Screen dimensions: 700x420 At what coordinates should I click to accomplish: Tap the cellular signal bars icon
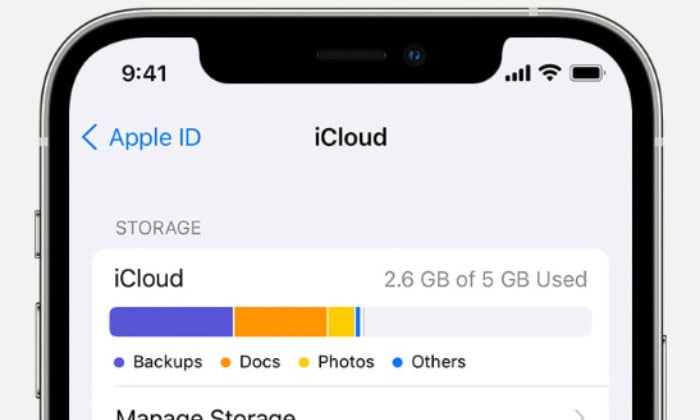tap(518, 73)
